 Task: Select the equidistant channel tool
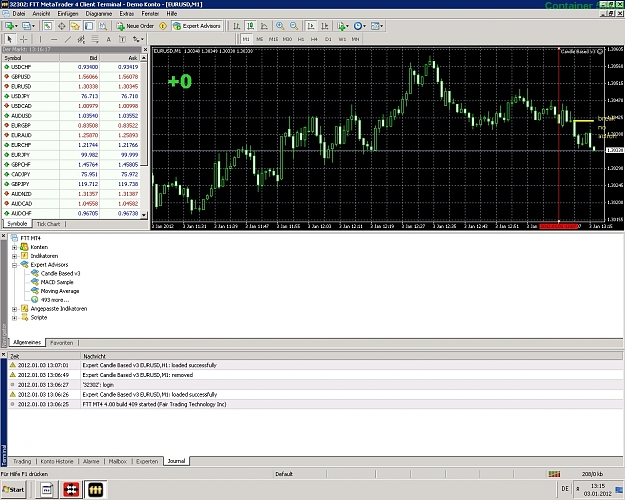point(81,39)
